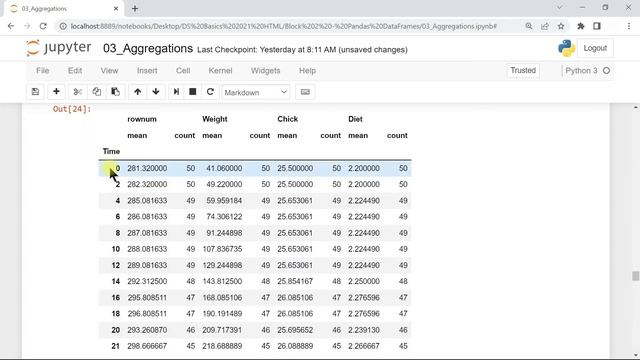Click the Last Checkpoint status text

coord(302,50)
